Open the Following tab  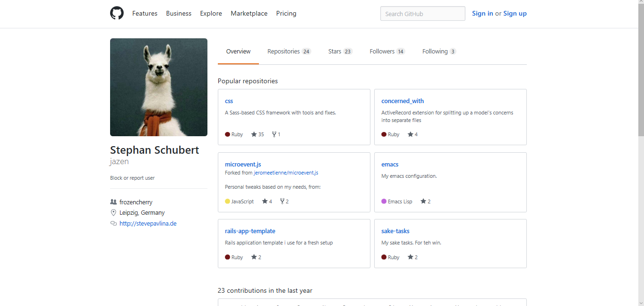439,52
